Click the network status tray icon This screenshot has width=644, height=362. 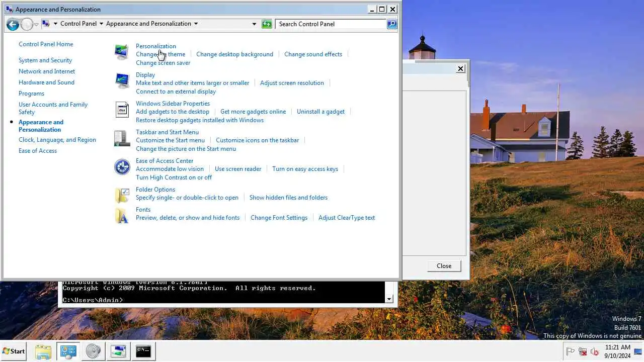(x=583, y=351)
